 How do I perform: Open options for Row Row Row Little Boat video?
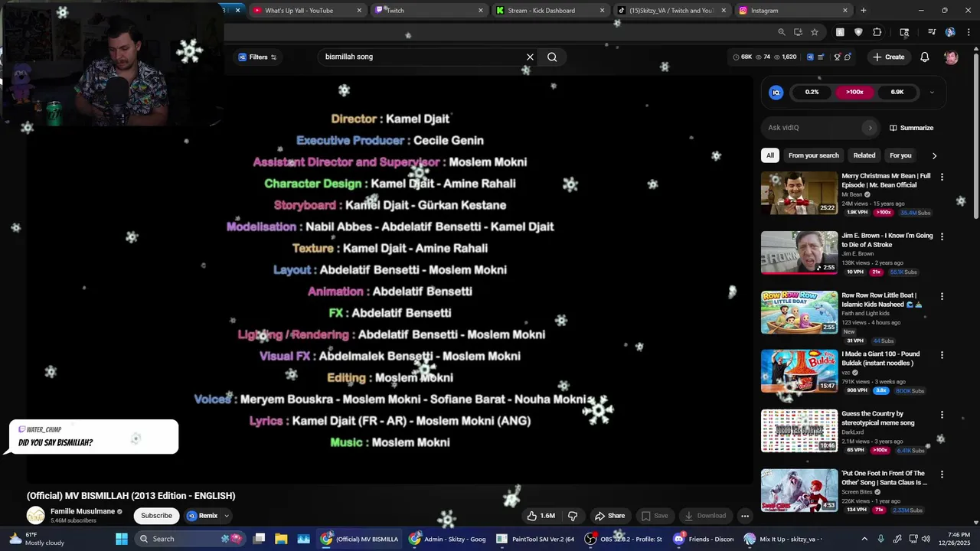pos(942,296)
